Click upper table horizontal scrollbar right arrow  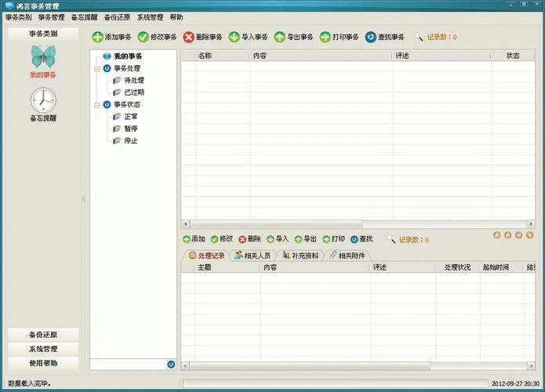[530, 223]
